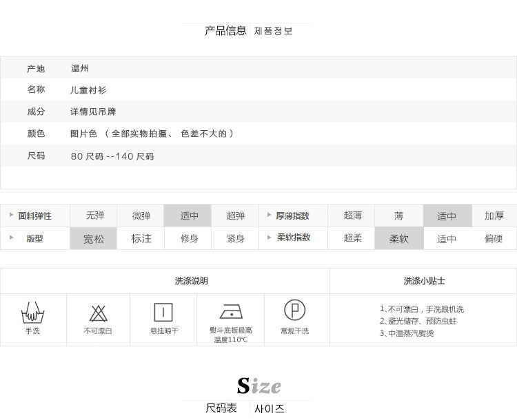Viewport: 517px width, 420px height.
Task: Click 不可漂白 caption
Action: coord(98,330)
